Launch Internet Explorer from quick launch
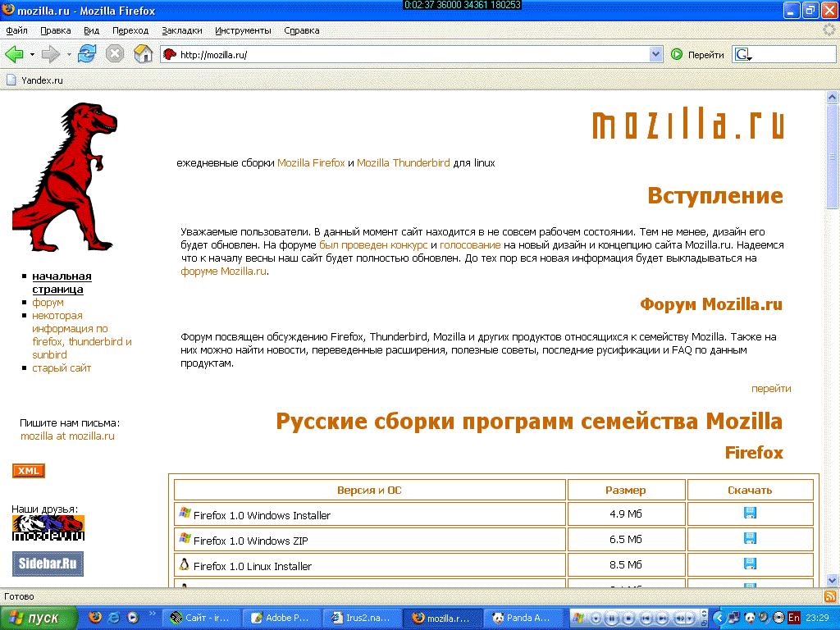The width and height of the screenshot is (840, 630). pos(114,618)
